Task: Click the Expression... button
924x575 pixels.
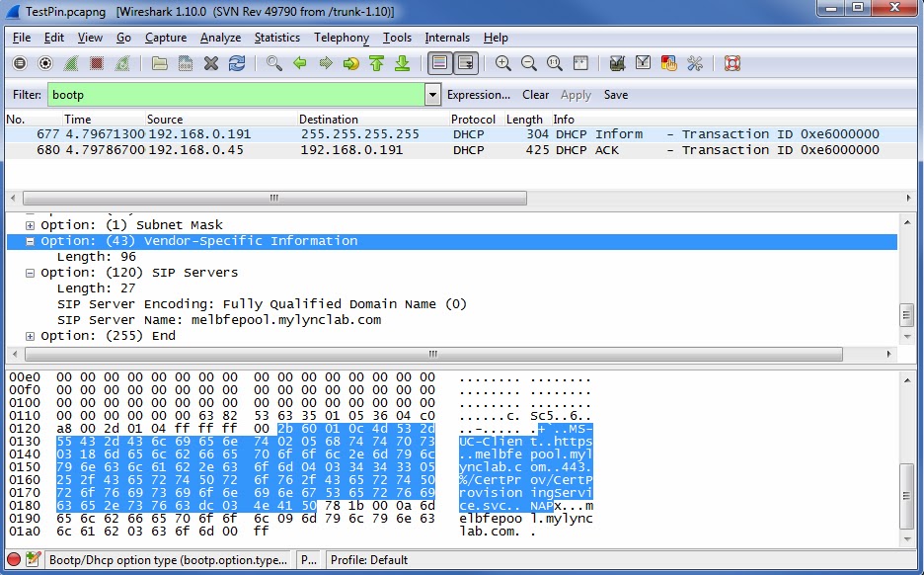Action: [x=479, y=95]
